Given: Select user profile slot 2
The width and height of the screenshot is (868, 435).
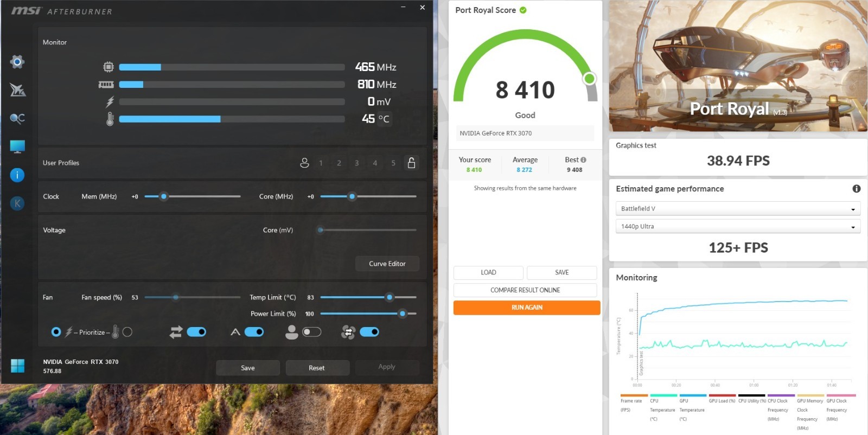Looking at the screenshot, I should click(339, 163).
